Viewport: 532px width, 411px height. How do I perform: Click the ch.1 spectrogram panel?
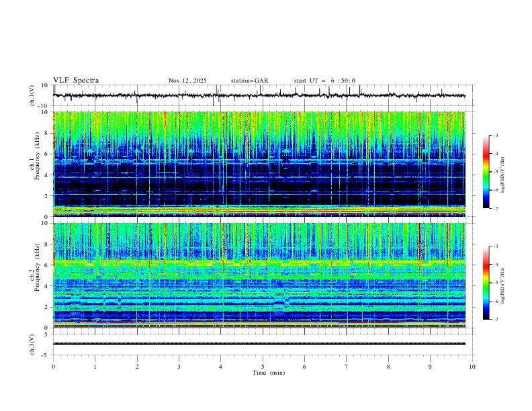tap(259, 164)
